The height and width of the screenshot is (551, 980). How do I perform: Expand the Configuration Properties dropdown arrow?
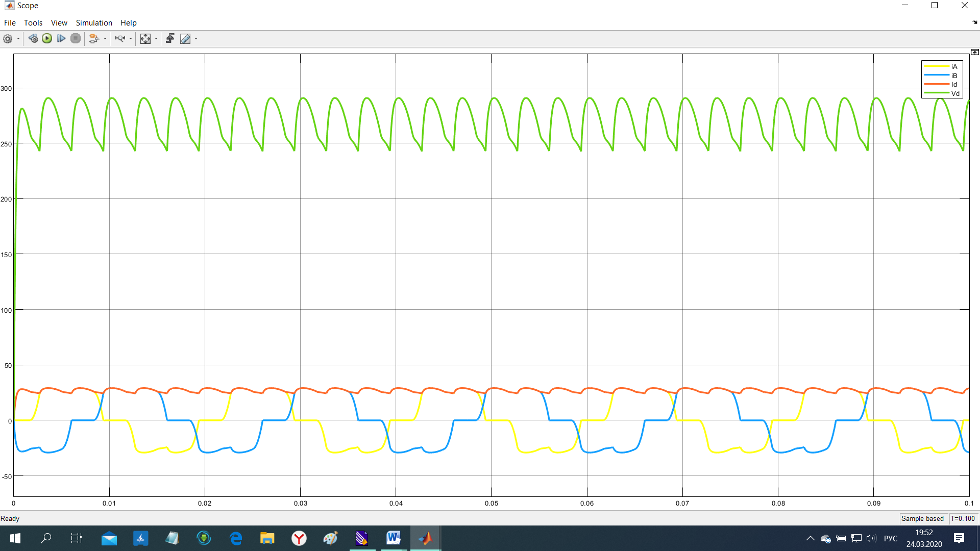[18, 39]
